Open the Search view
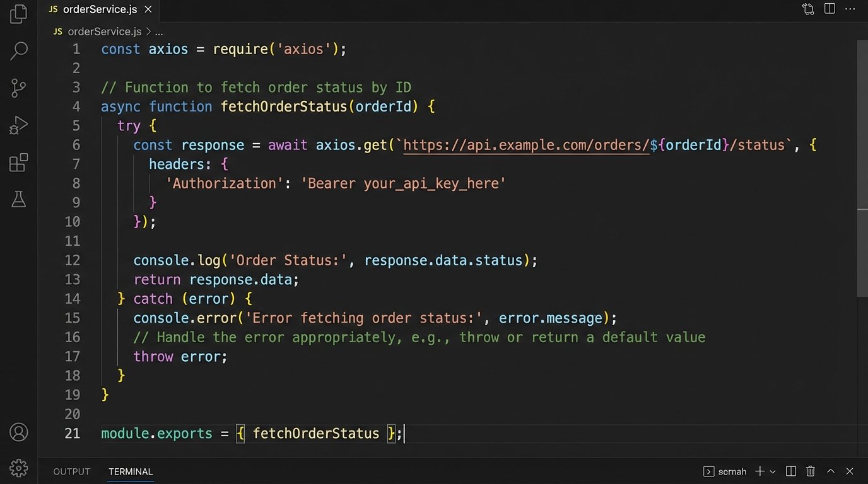Viewport: 868px width, 484px height. [x=19, y=51]
